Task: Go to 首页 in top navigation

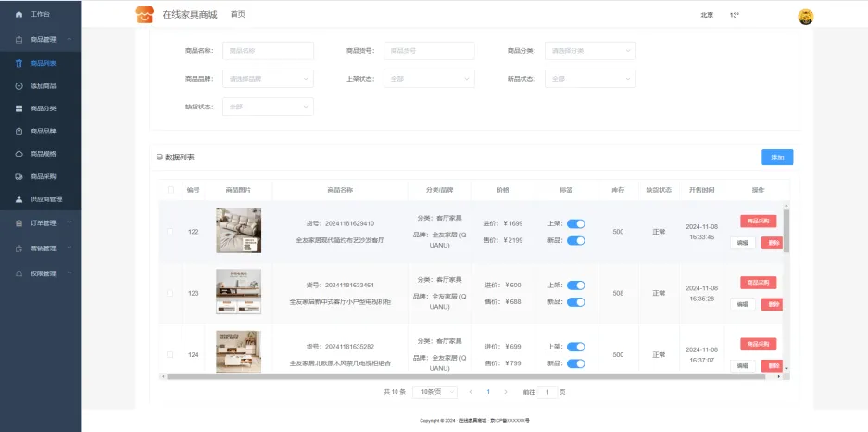Action: [x=238, y=15]
